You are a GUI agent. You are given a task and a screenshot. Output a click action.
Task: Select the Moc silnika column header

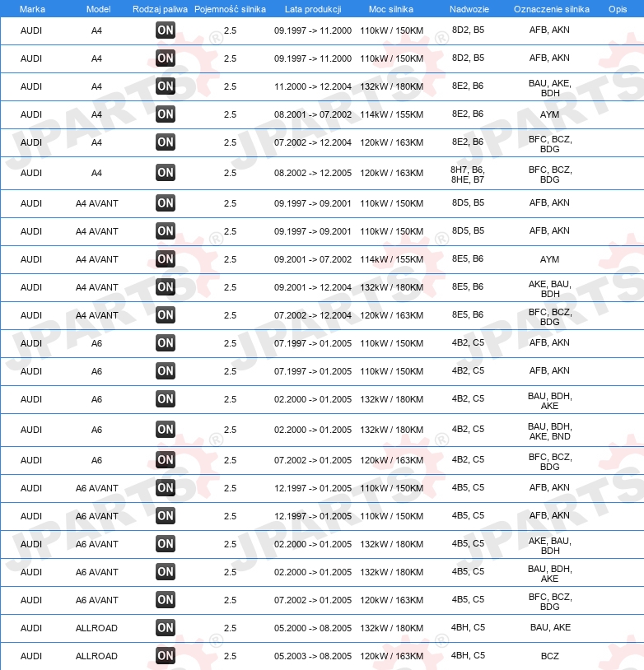click(391, 9)
